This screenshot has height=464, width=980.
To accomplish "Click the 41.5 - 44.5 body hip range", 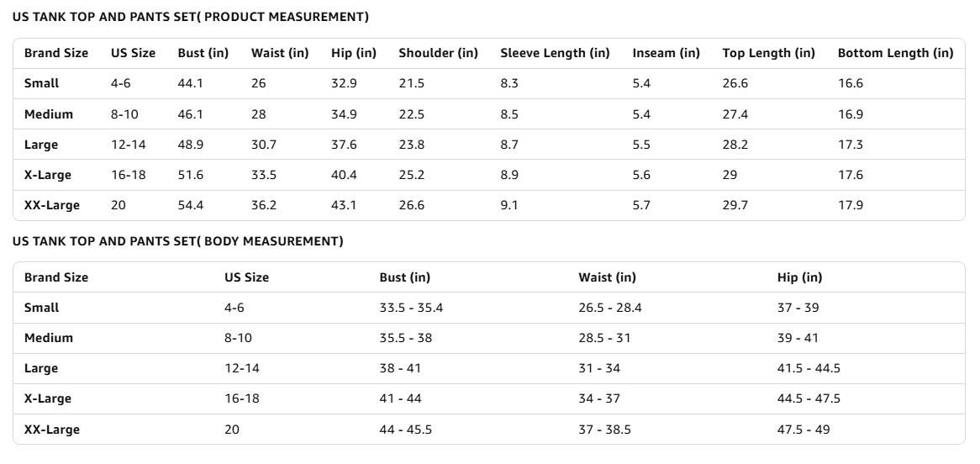I will click(809, 368).
